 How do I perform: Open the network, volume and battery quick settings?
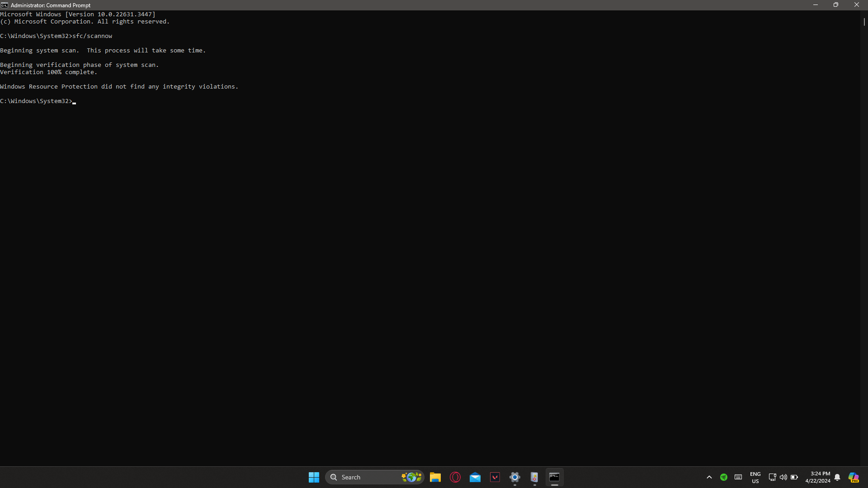point(783,477)
